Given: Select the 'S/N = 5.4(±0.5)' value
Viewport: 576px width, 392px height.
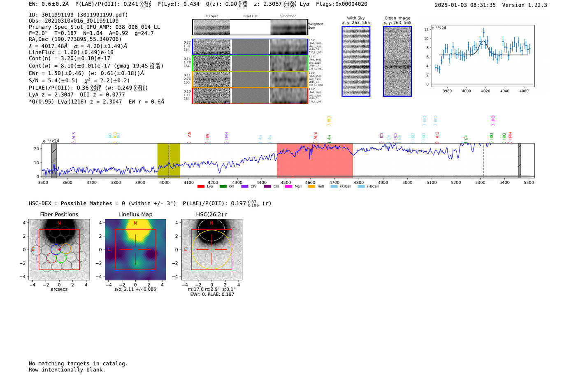Looking at the screenshot, I should (53, 81).
